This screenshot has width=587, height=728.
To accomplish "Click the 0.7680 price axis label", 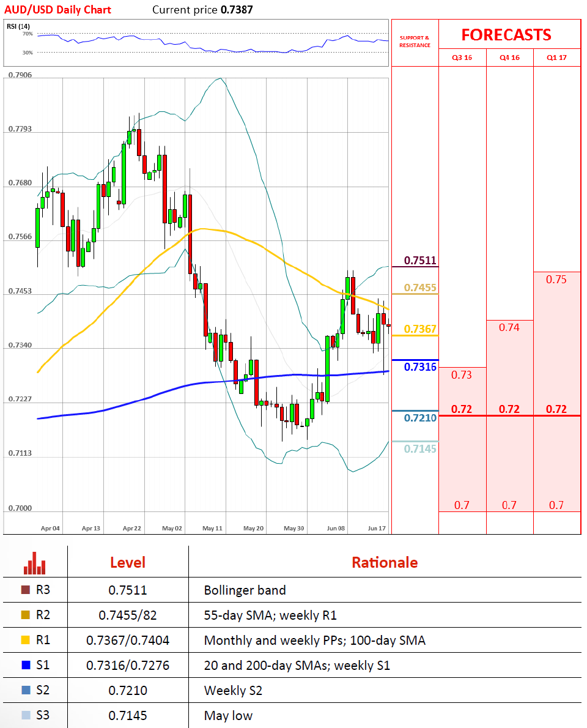I will tap(20, 182).
